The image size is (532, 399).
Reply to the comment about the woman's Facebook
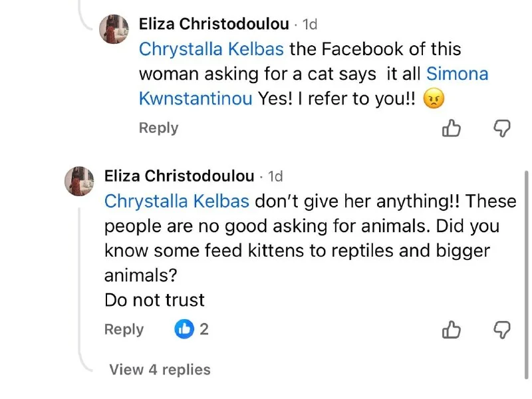coord(158,128)
